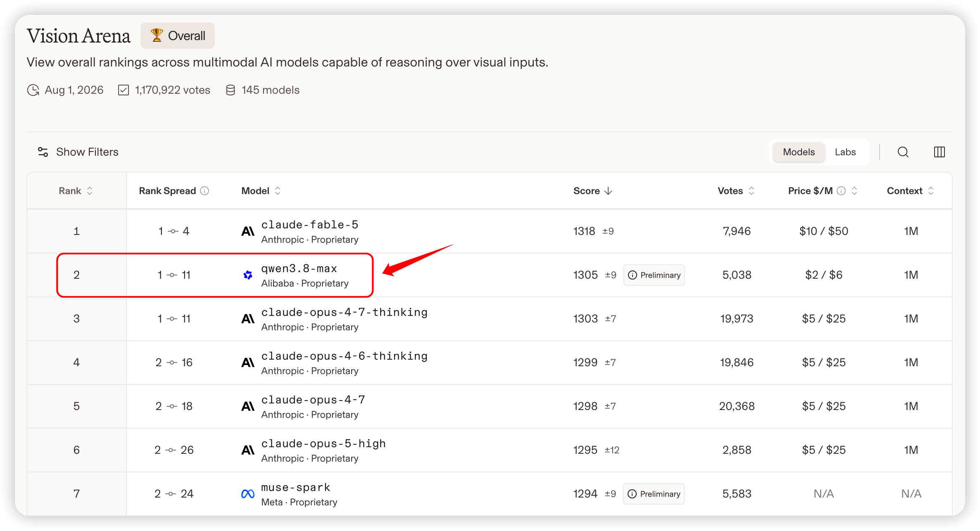980x531 pixels.
Task: Sort table by Votes column
Action: point(736,191)
